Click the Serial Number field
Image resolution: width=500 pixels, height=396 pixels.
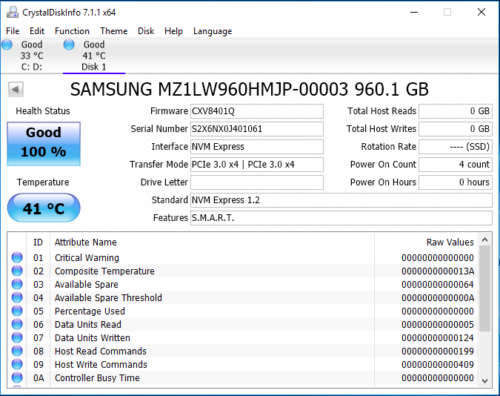click(257, 129)
